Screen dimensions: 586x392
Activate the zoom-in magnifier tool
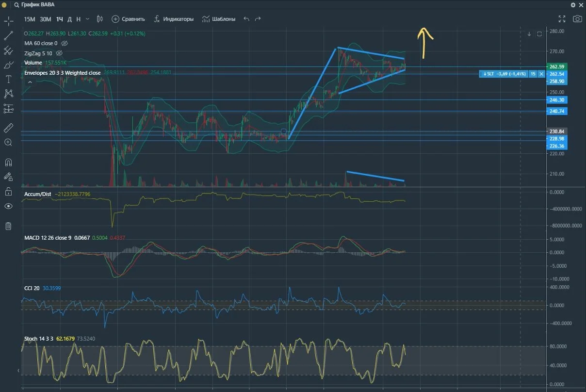(x=8, y=143)
